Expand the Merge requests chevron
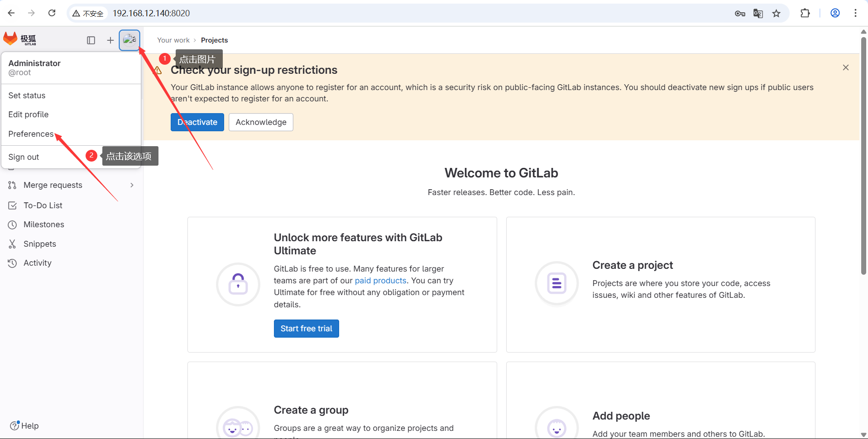This screenshot has height=439, width=868. coord(132,185)
